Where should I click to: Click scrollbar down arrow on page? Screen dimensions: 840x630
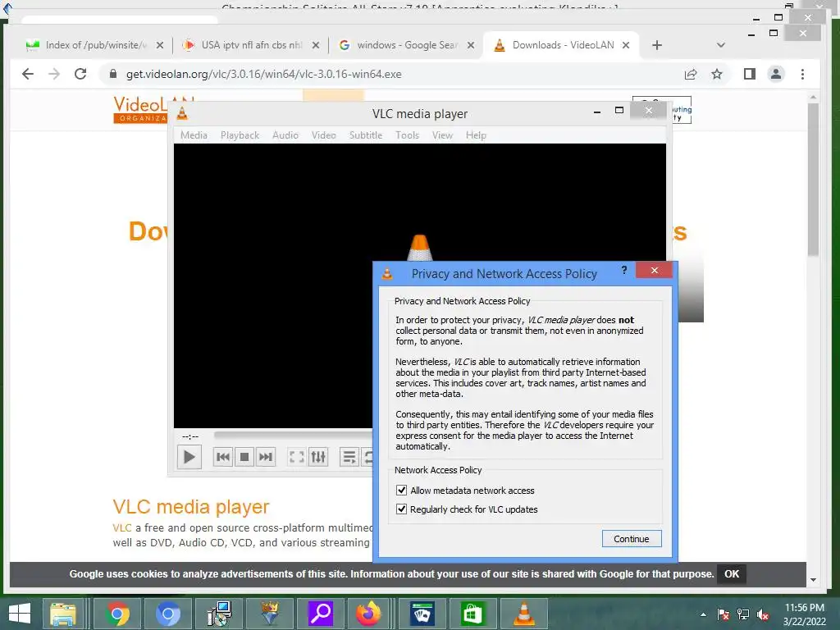pyautogui.click(x=813, y=580)
